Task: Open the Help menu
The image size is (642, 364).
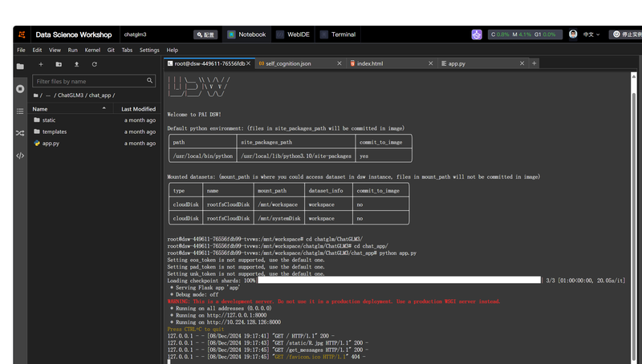Action: pyautogui.click(x=173, y=50)
